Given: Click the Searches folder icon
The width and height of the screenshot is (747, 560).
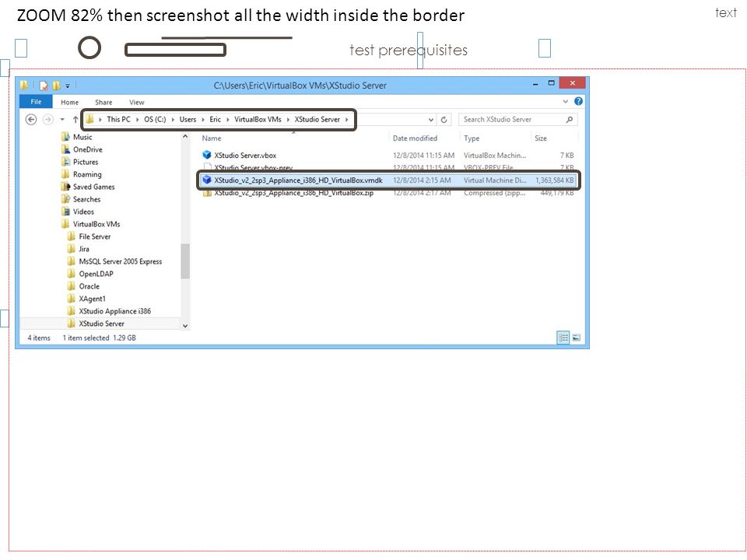Looking at the screenshot, I should (65, 198).
